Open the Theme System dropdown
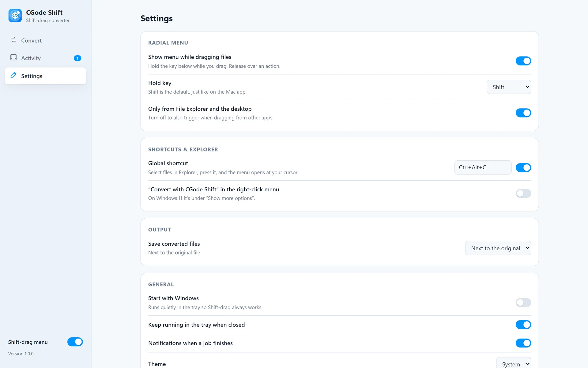 pos(514,363)
